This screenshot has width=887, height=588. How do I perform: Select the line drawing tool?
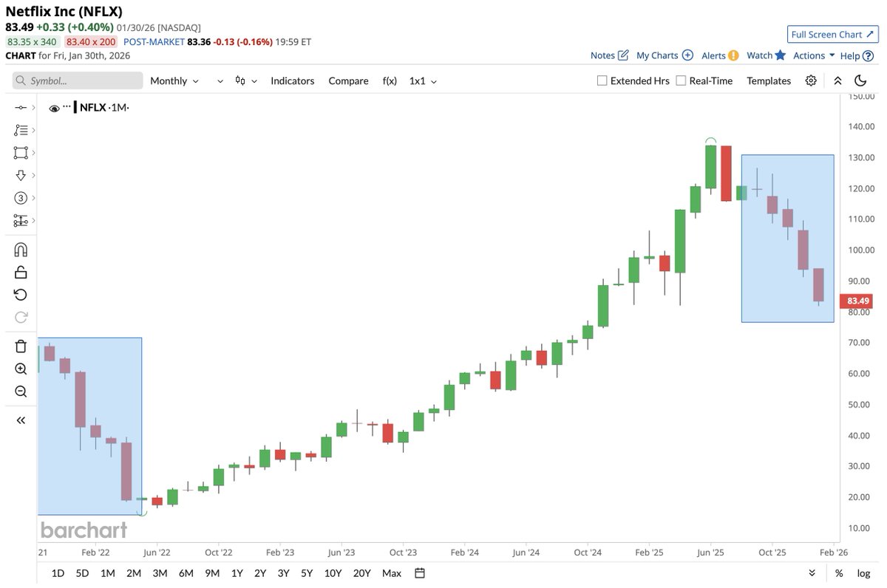pyautogui.click(x=21, y=108)
